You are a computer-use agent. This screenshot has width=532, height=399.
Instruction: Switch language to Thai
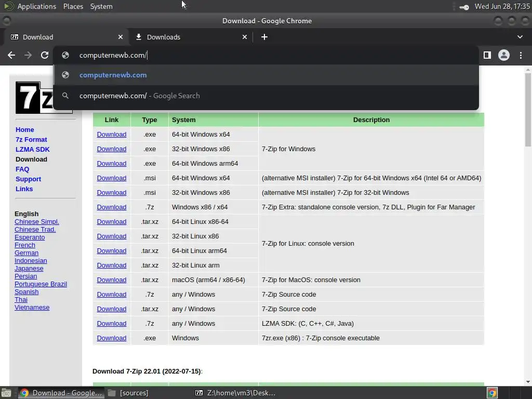[21, 300]
